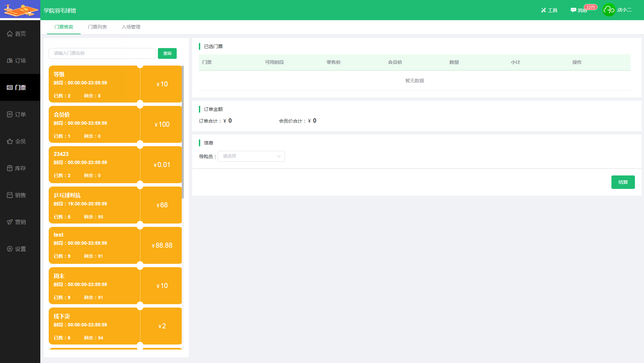
Task: Click the ticket list vertical scrollbar
Action: pos(183,134)
